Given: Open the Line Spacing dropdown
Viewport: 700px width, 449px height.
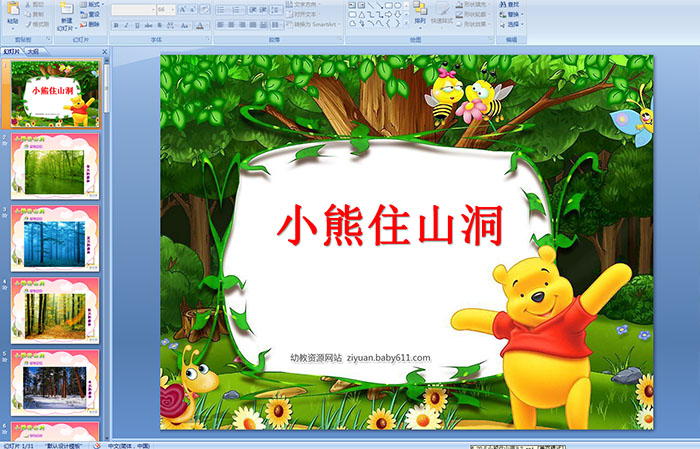Looking at the screenshot, I should coord(276,10).
